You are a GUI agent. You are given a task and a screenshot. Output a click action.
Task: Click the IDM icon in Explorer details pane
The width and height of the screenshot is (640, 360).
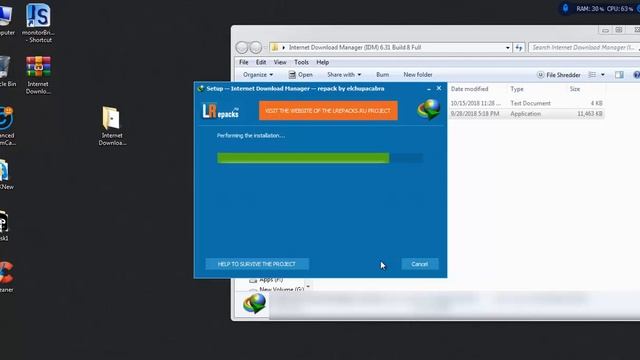(254, 303)
